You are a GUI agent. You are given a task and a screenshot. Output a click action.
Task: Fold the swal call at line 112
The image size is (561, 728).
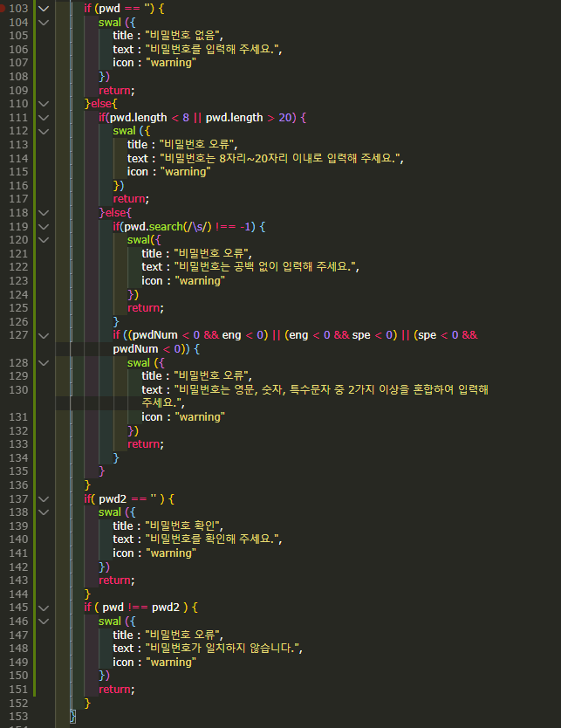[x=43, y=132]
